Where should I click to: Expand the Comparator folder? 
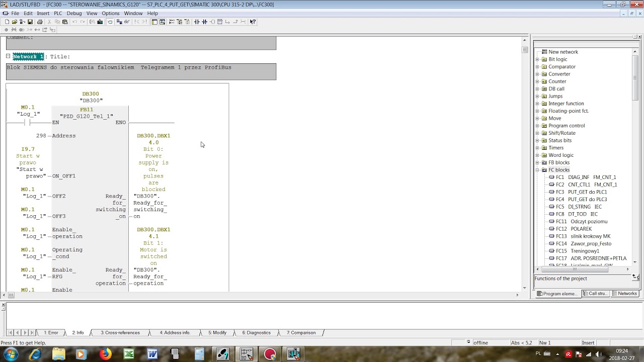[537, 67]
